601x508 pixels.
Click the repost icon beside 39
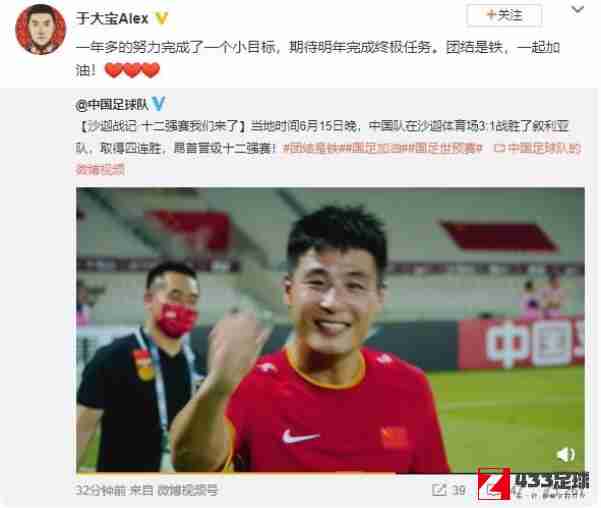click(439, 490)
